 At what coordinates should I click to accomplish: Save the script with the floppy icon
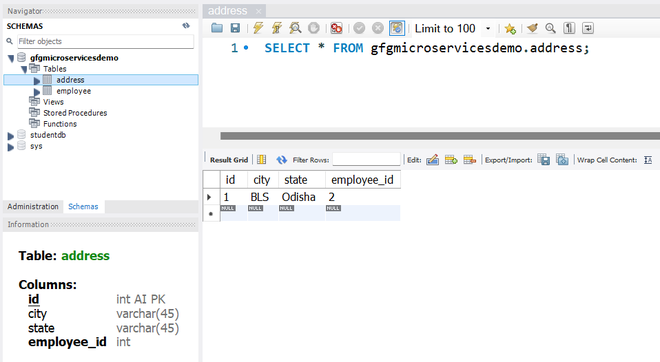tap(235, 28)
